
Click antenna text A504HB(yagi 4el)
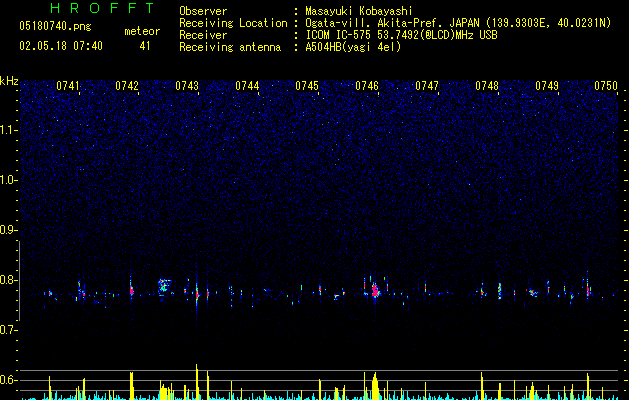(353, 47)
